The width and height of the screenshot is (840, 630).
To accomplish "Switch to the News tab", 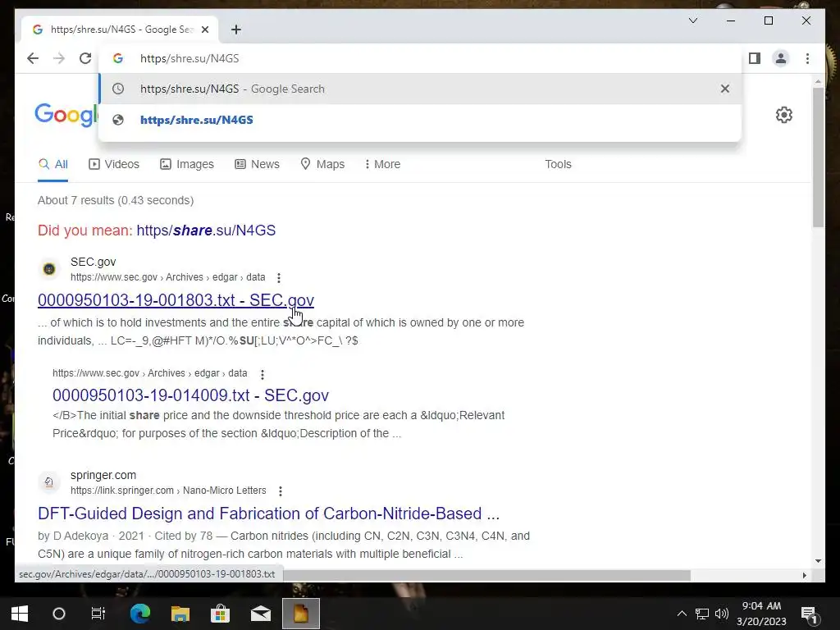I will pos(257,164).
